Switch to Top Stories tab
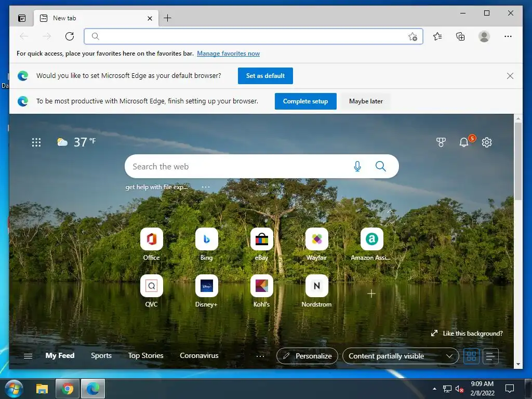Image resolution: width=532 pixels, height=399 pixels. point(145,355)
